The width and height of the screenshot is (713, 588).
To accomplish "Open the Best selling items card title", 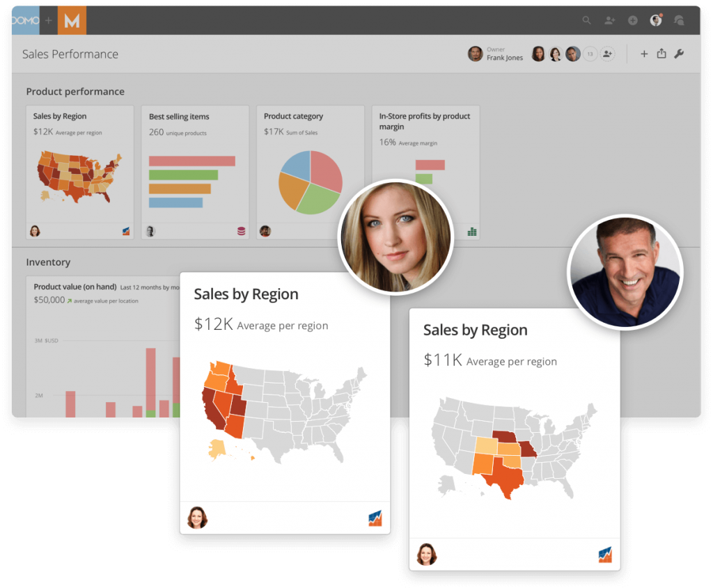I will tap(179, 117).
